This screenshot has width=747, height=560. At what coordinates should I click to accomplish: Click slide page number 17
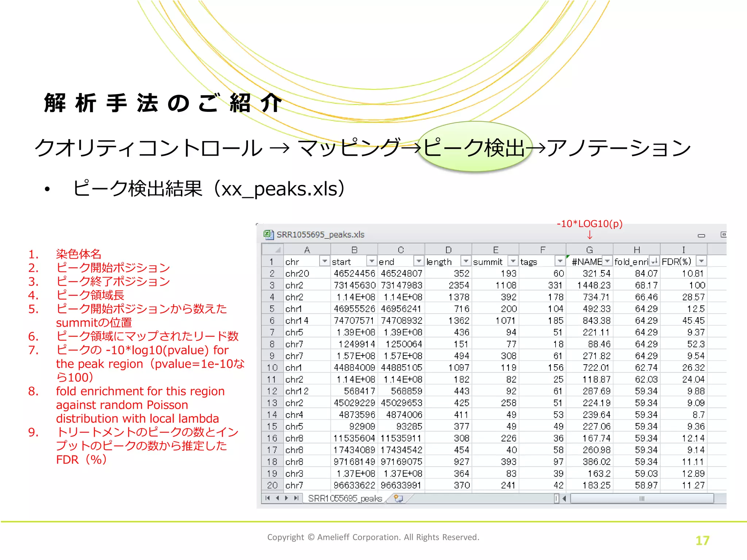702,540
